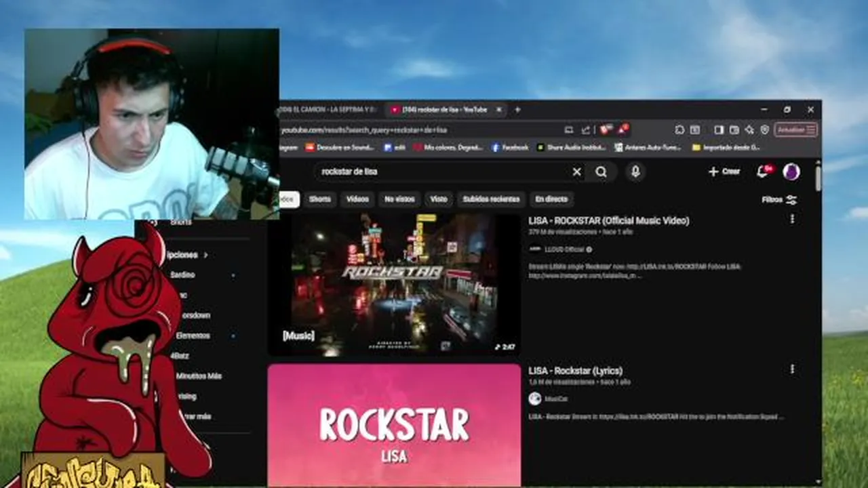The width and height of the screenshot is (868, 488).
Task: Open the Filtros search filter menu
Action: 779,200
